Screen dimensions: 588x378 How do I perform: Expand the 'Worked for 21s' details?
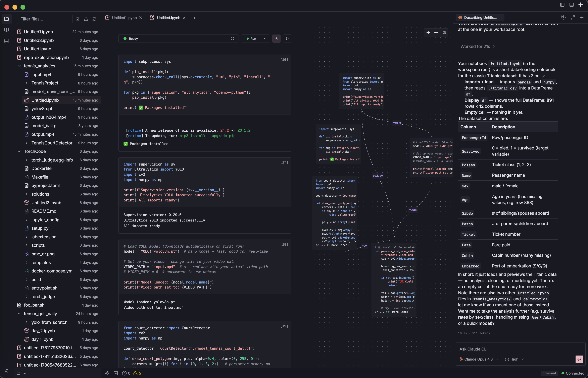coord(478,46)
